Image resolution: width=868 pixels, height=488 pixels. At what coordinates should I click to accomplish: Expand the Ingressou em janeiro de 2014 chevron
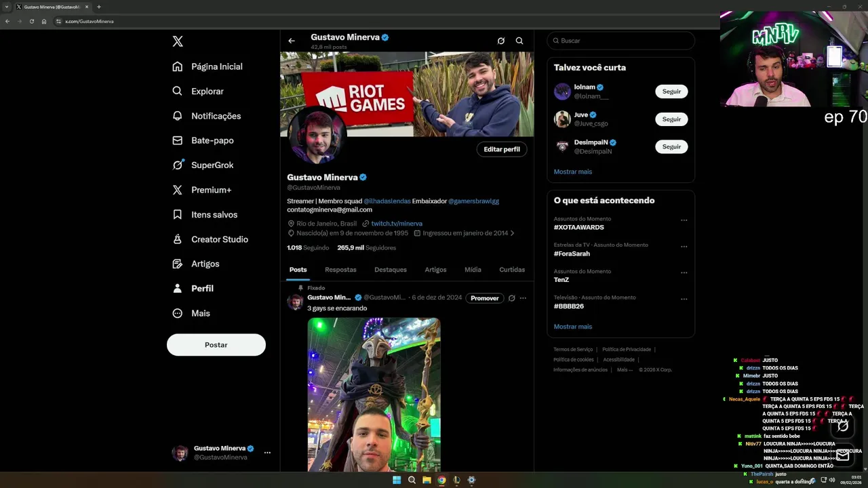(x=513, y=233)
